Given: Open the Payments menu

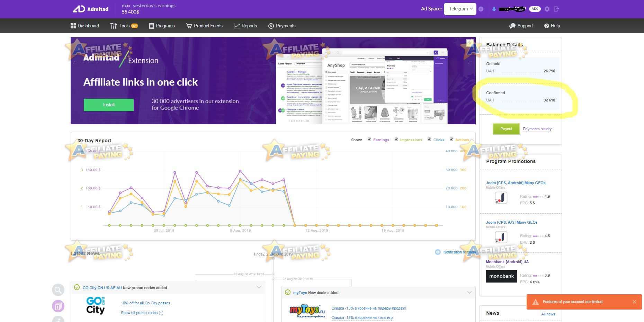Looking at the screenshot, I should 282,26.
